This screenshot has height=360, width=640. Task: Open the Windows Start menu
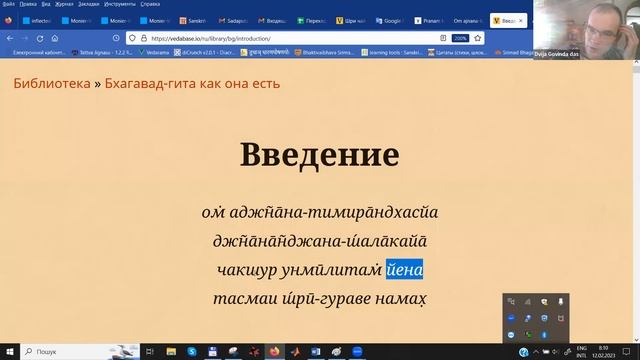(10, 351)
